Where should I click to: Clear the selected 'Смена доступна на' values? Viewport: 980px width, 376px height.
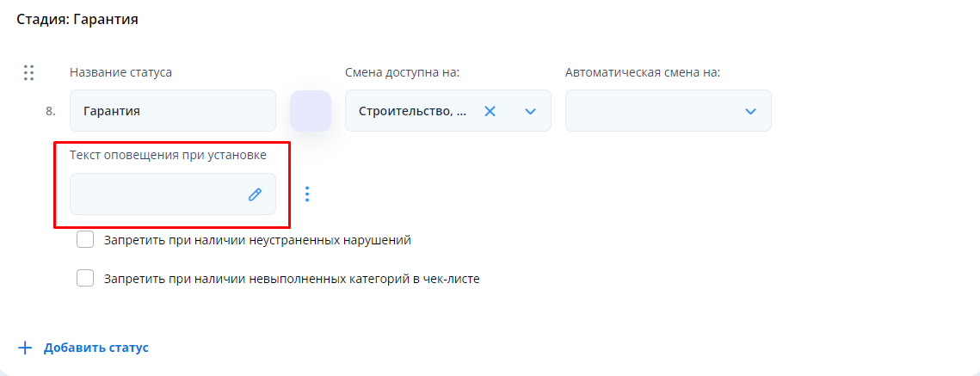tap(490, 111)
